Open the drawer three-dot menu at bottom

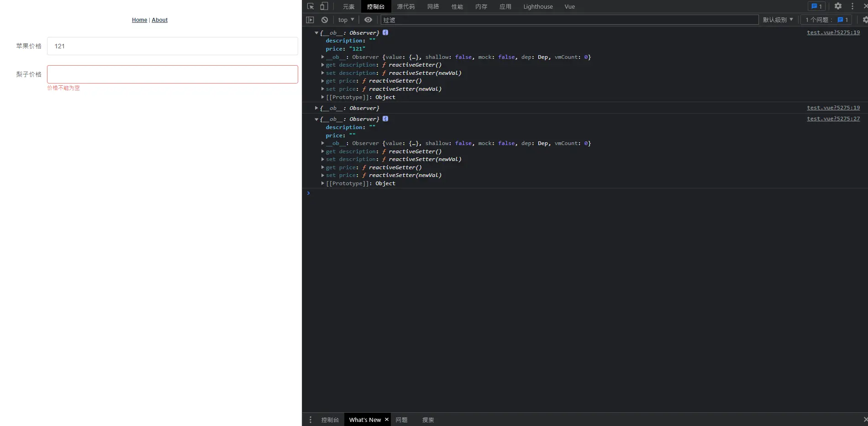310,420
